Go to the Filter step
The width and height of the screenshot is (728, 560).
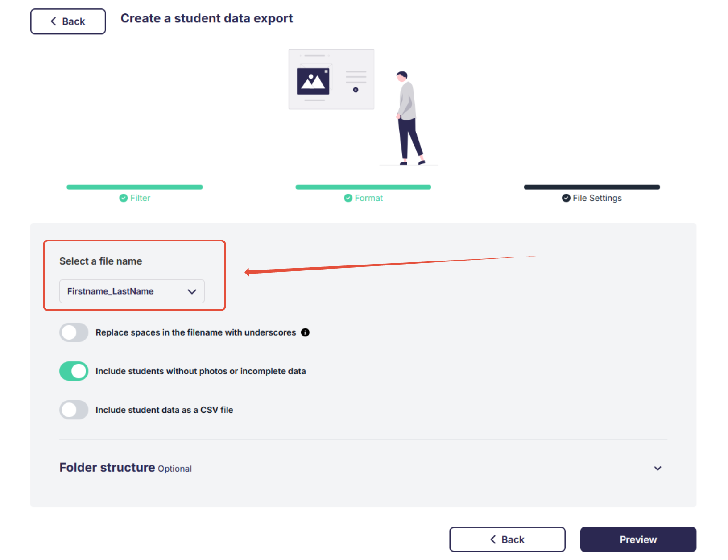pyautogui.click(x=140, y=198)
